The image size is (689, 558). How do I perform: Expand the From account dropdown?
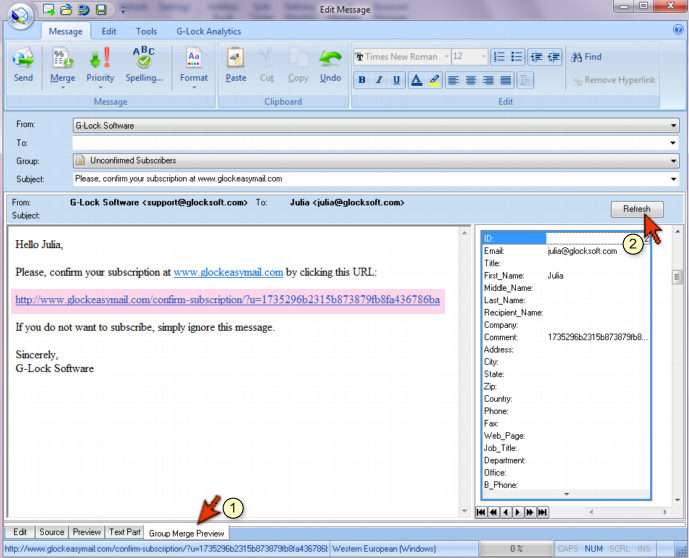[673, 126]
